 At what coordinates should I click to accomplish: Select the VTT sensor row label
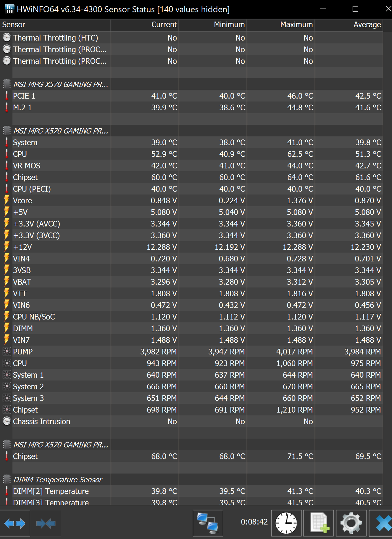[x=20, y=294]
